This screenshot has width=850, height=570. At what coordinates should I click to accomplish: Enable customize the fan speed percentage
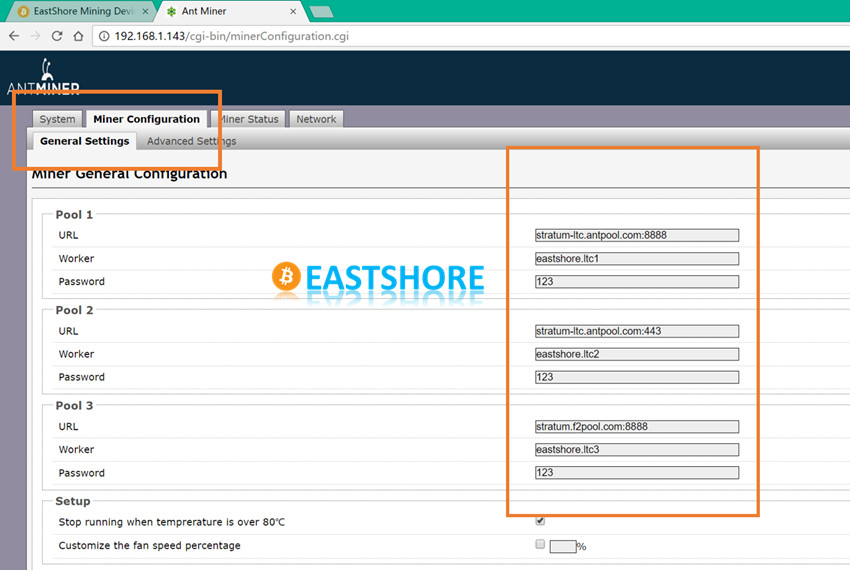540,545
